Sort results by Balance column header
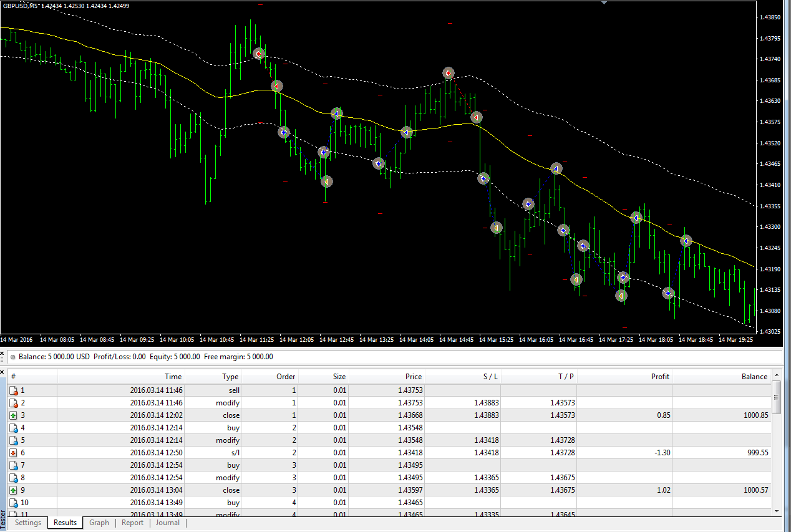The height and width of the screenshot is (532, 791). click(x=722, y=376)
